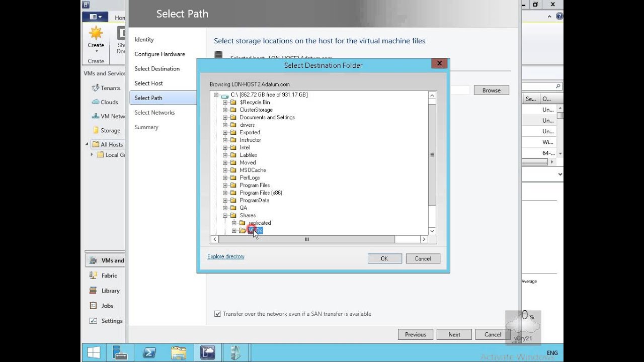Expand the ProgramData folder node
644x362 pixels.
[x=225, y=200]
